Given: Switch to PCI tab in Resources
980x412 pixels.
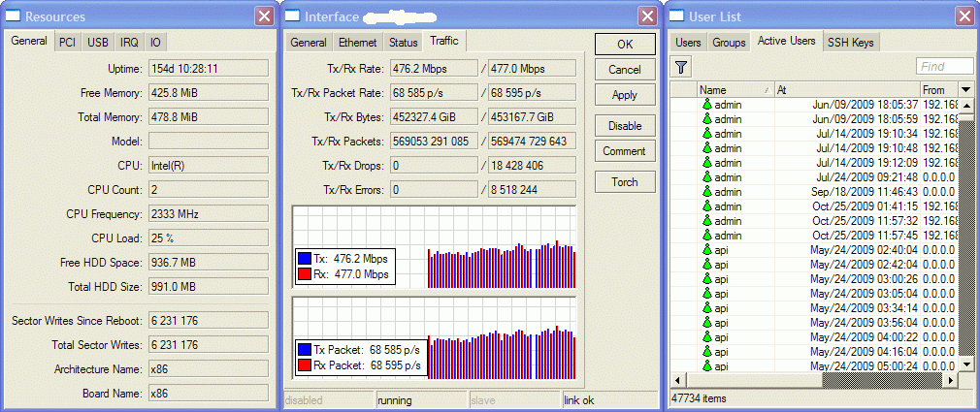Looking at the screenshot, I should [68, 43].
